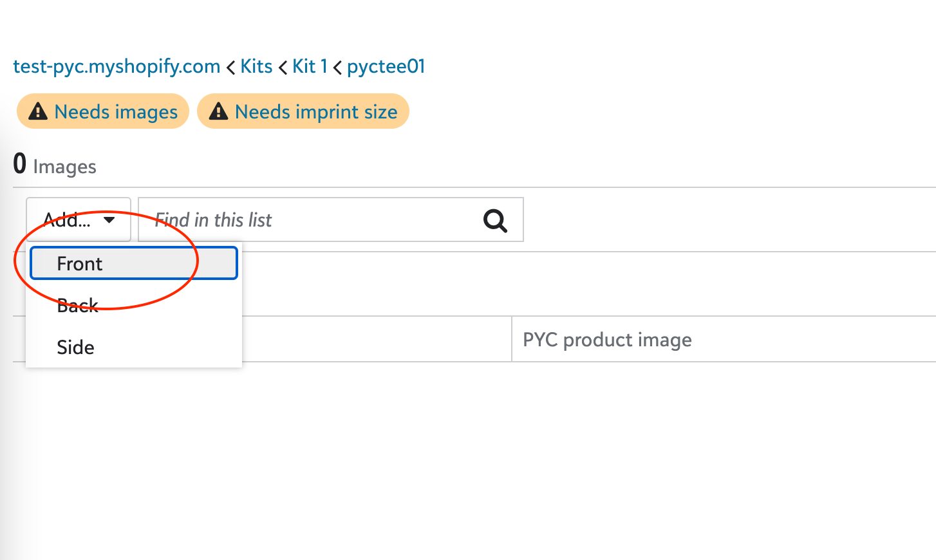Go to test-pyc.myshopify.com breadcrumb link
The image size is (936, 560).
click(117, 66)
